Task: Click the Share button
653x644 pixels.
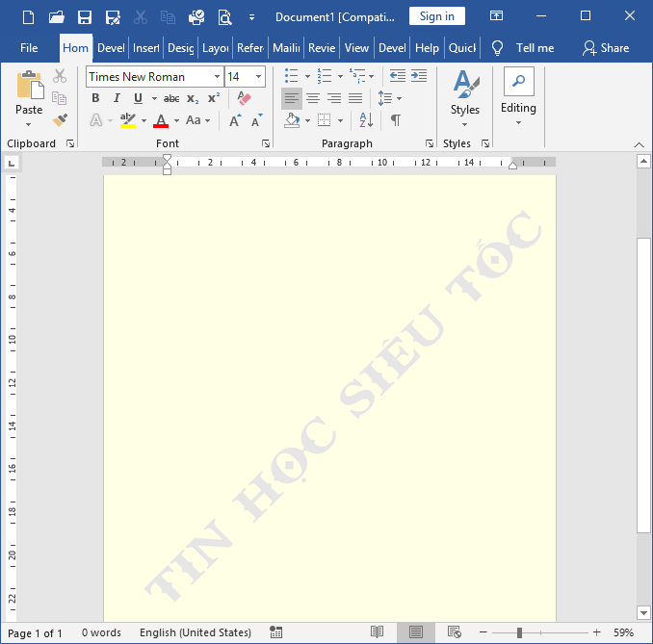Action: [606, 48]
